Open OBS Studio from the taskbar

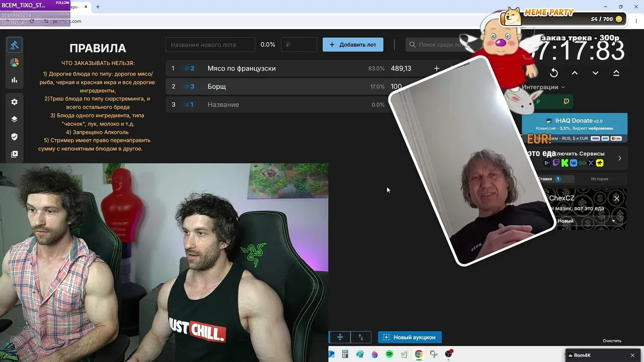(448, 354)
